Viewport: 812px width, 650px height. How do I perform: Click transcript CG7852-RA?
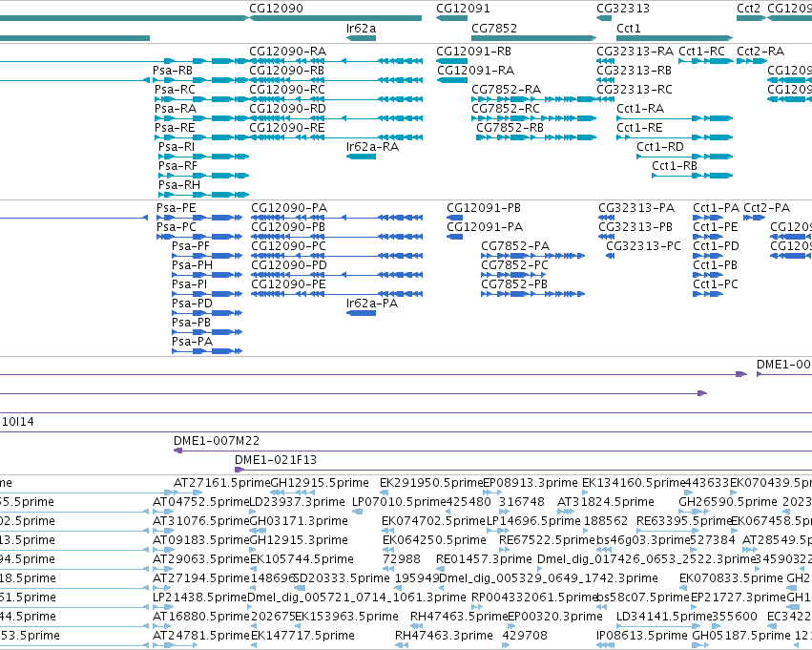(507, 90)
